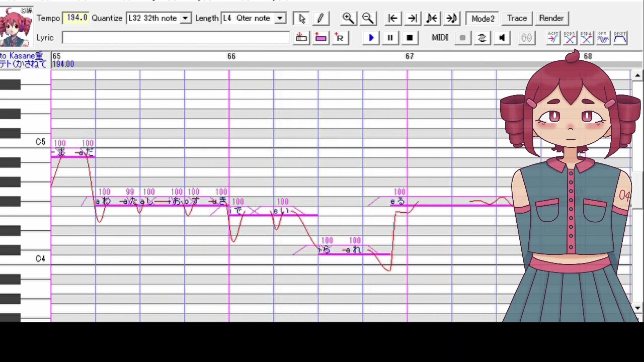Viewport: 644px width, 362px height.
Task: Jump to the start of the track
Action: [392, 18]
